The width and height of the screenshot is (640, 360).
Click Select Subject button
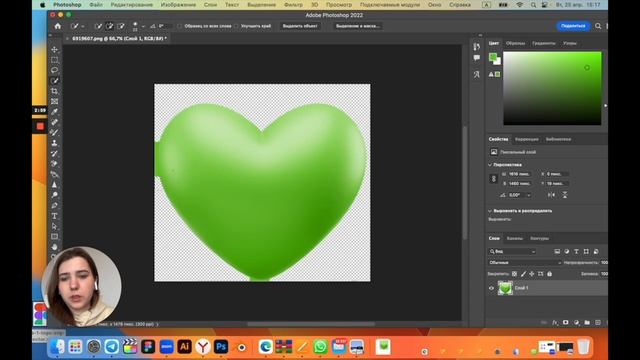pos(300,26)
